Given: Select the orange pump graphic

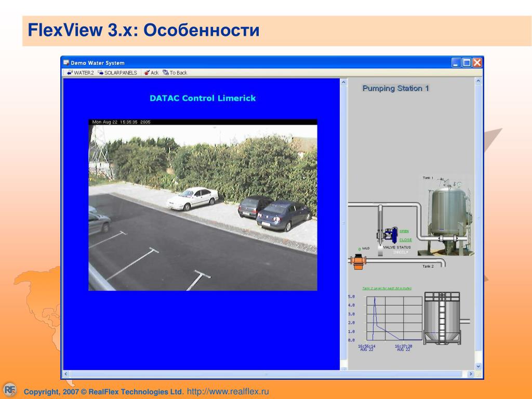Looking at the screenshot, I should pos(357,261).
